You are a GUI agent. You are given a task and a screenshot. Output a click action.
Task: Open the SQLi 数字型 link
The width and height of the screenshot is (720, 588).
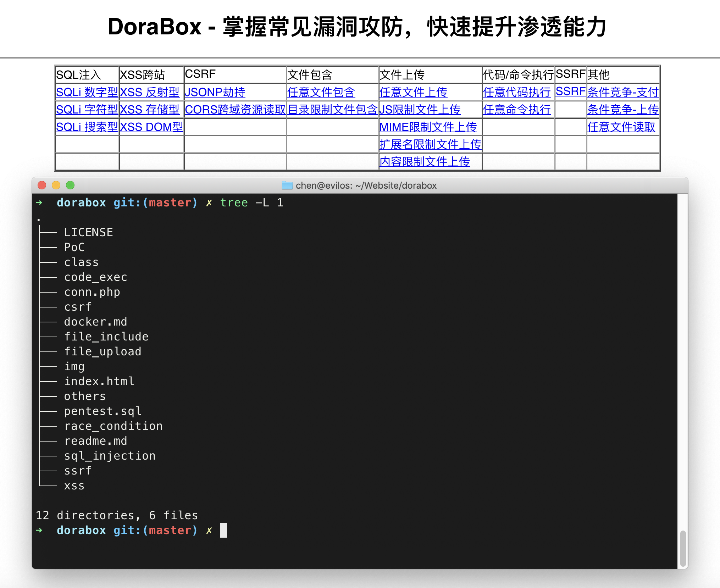tap(87, 92)
